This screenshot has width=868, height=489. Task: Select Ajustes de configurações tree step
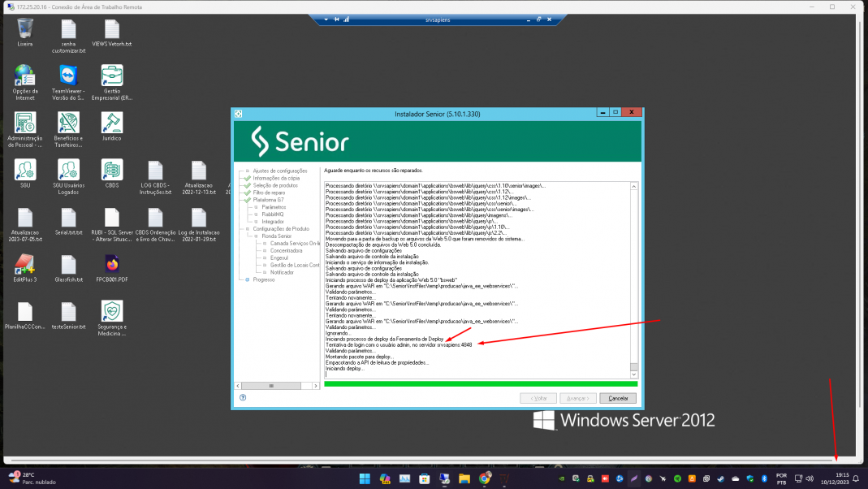tap(279, 171)
